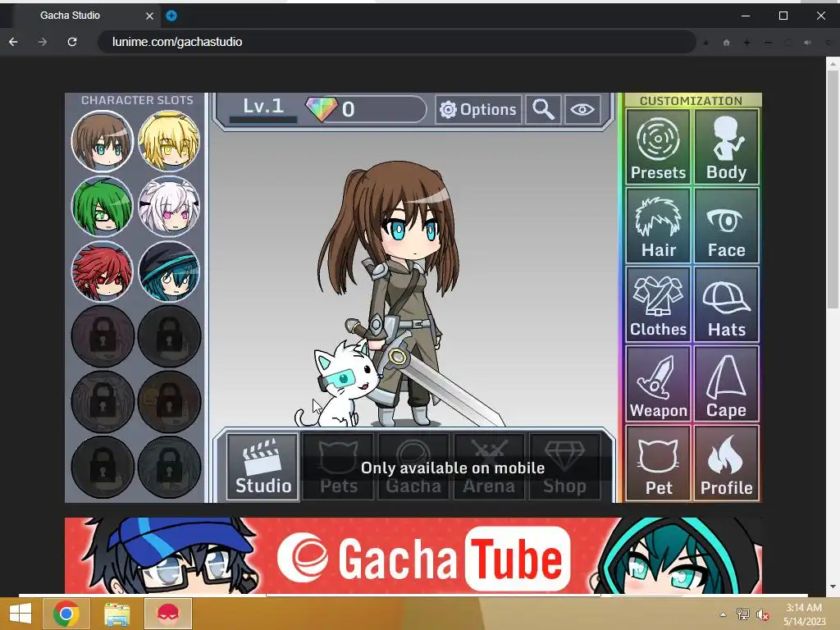Open the Clothes customization panel
840x630 pixels.
click(658, 304)
